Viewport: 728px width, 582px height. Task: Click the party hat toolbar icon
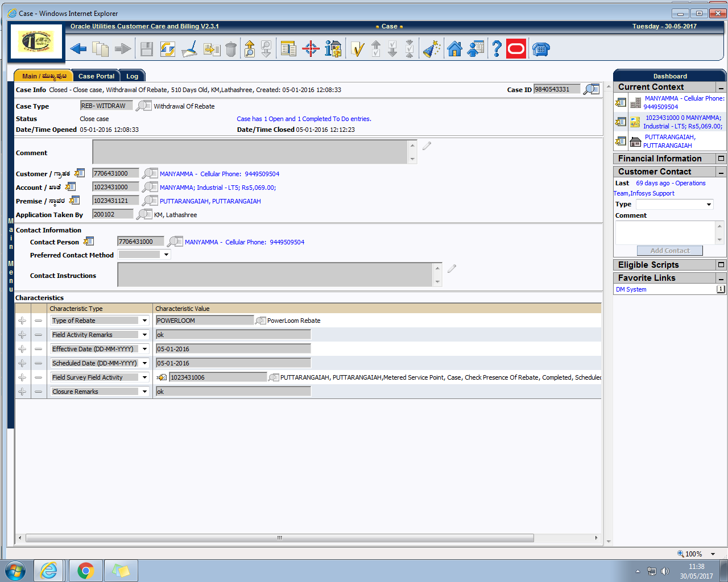tap(432, 49)
